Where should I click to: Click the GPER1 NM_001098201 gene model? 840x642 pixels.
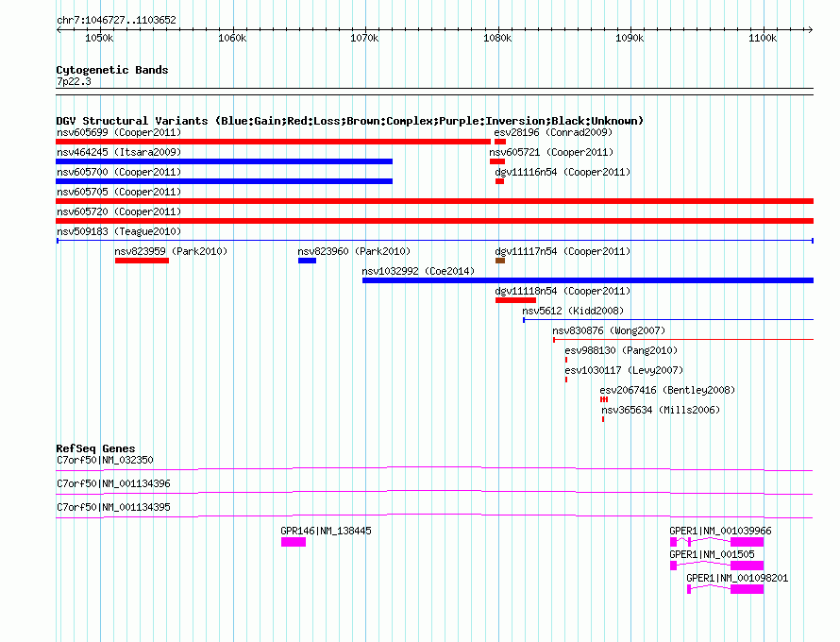(726, 589)
